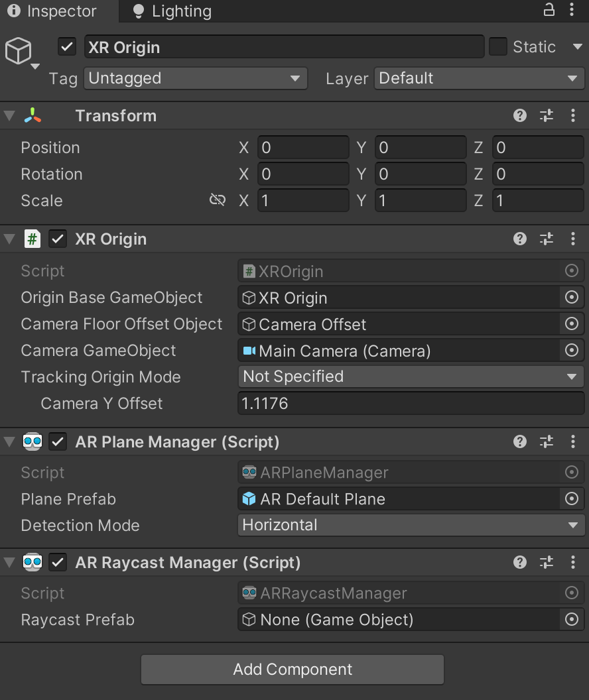
Task: Open the Tracking Origin Mode dropdown
Action: tap(411, 377)
